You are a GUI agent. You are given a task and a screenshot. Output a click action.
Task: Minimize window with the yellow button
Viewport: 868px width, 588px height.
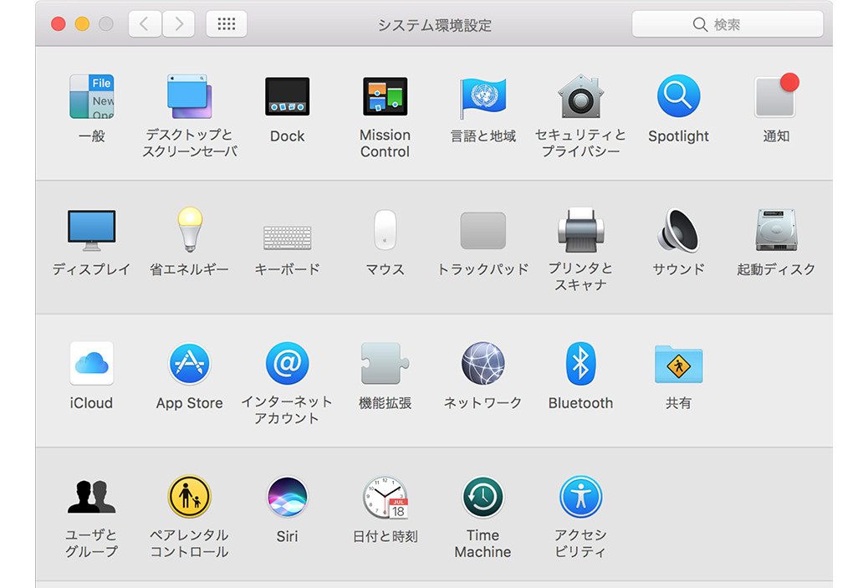83,23
